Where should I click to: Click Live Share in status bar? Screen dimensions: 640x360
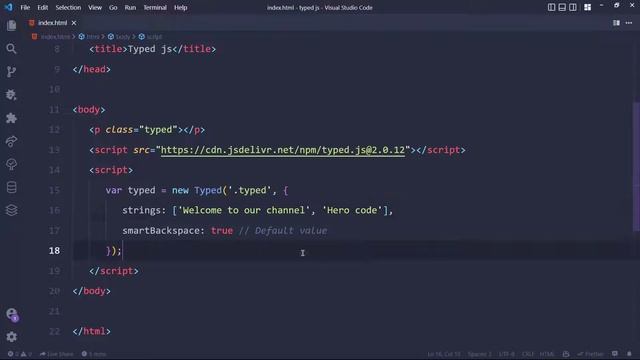57,354
